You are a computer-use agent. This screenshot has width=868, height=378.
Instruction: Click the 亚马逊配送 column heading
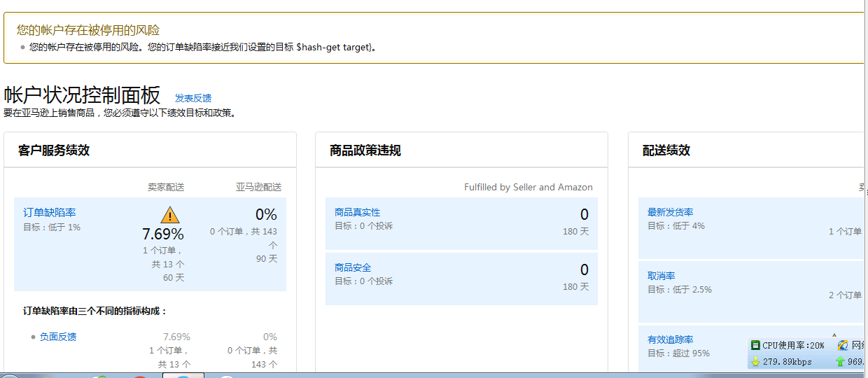tap(258, 188)
